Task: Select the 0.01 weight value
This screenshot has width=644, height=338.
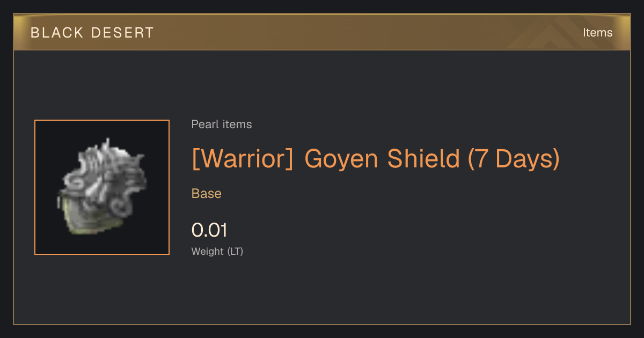Action: pos(209,230)
